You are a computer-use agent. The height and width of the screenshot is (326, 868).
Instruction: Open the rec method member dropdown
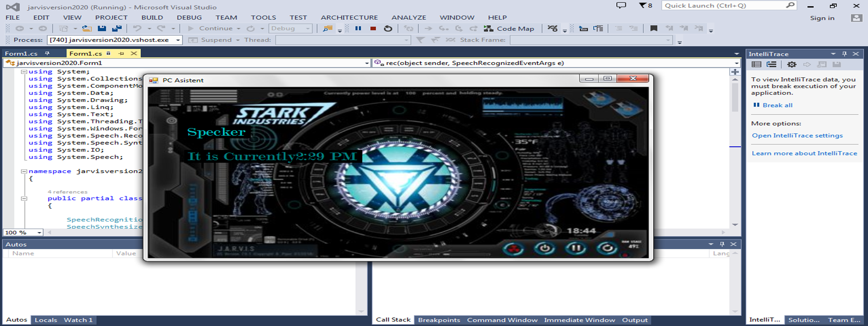coord(737,63)
